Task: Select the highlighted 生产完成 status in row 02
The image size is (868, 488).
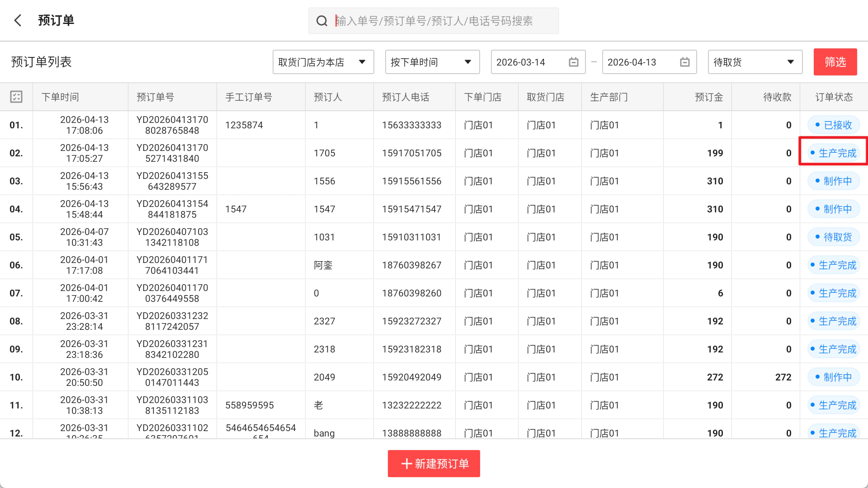Action: tap(834, 153)
